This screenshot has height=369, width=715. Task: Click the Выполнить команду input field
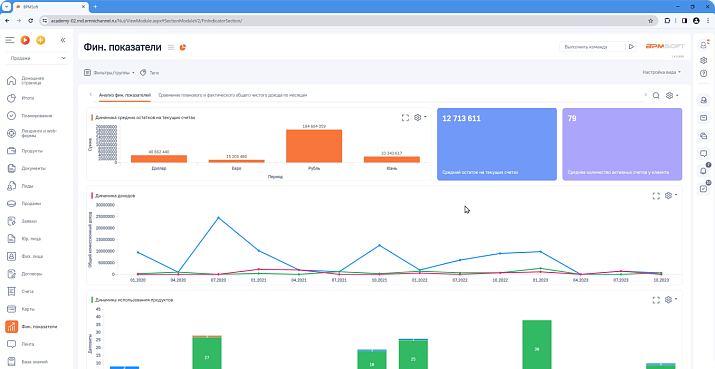[593, 47]
